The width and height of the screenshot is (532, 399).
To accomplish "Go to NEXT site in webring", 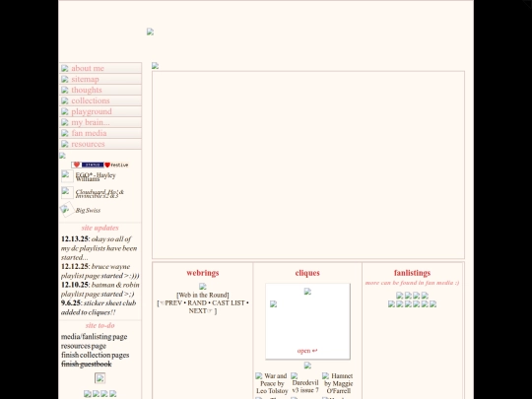I will tap(201, 310).
